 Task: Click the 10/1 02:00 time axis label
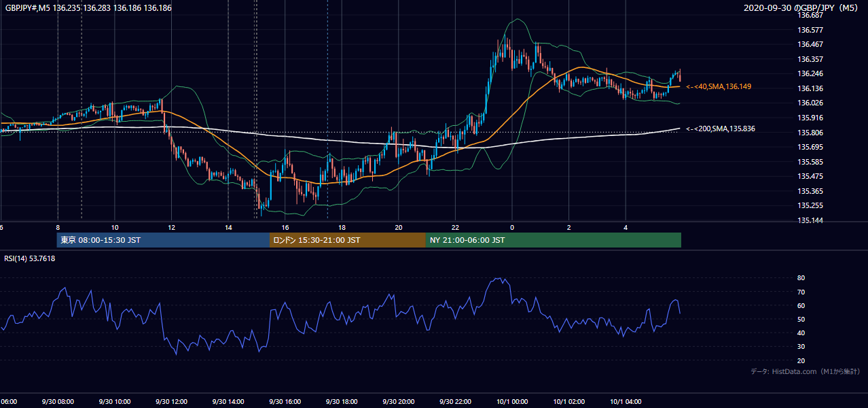(568, 402)
